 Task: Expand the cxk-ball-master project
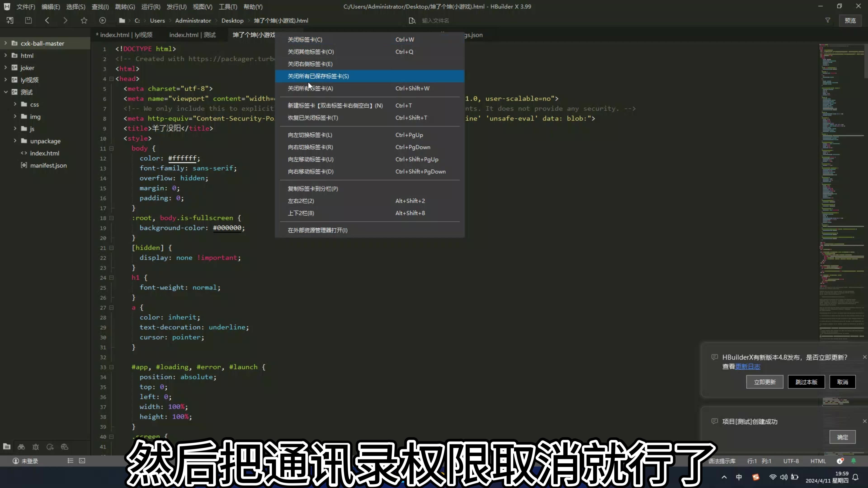click(x=5, y=43)
